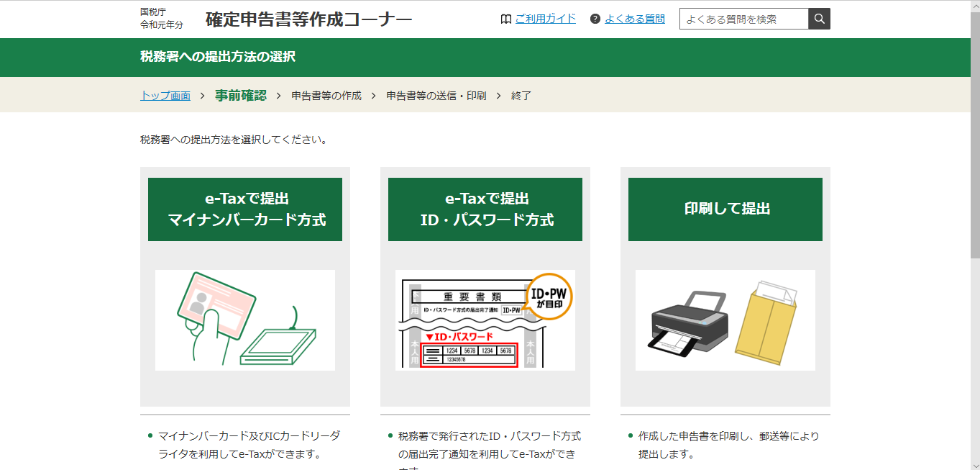Viewport: 980px width, 470px height.
Task: Click the search magnifier icon
Action: (x=819, y=19)
